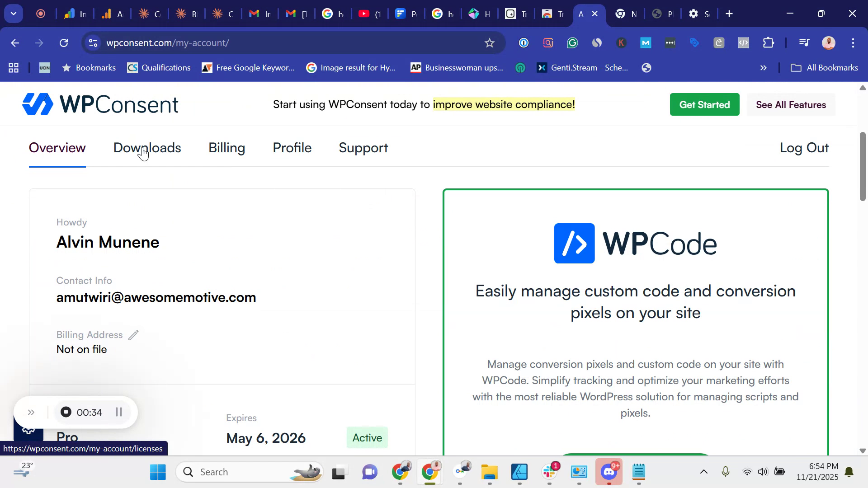The height and width of the screenshot is (488, 868).
Task: Click the Get Started button
Action: pos(704,104)
